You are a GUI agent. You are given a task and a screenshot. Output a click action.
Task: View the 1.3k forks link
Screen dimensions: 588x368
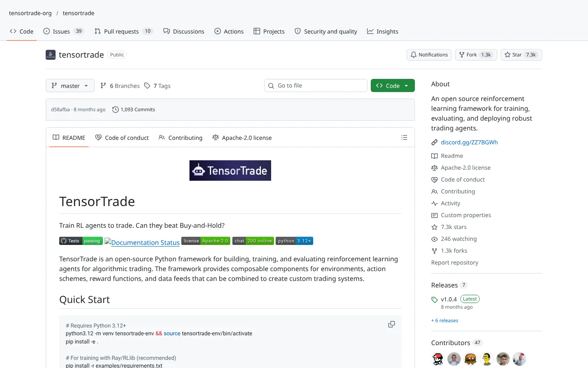449,251
